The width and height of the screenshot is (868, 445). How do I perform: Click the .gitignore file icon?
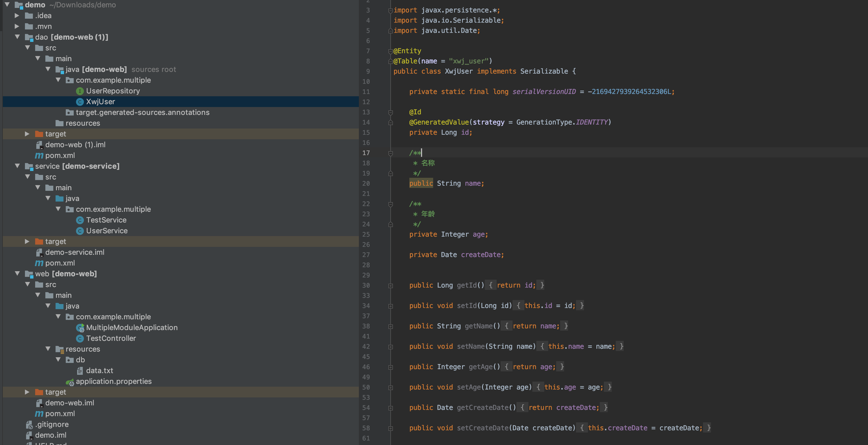[x=29, y=424]
